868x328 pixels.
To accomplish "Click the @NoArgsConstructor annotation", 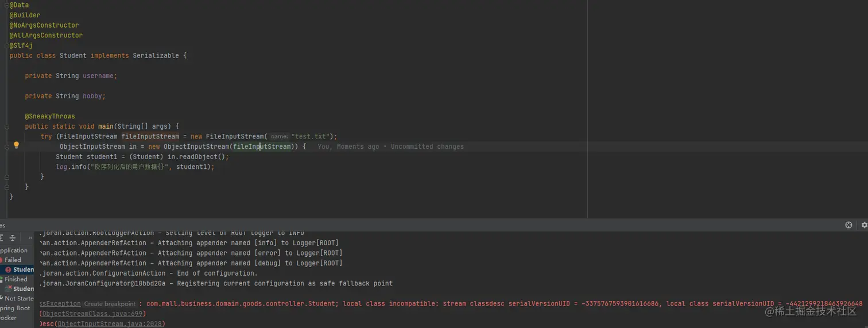I will [x=44, y=25].
